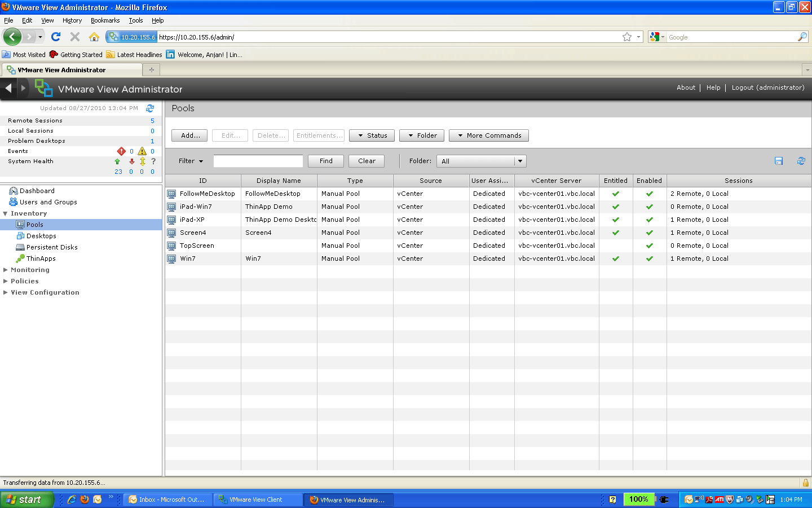Click the padlock security icon in status bar
812x508 pixels.
(x=806, y=483)
